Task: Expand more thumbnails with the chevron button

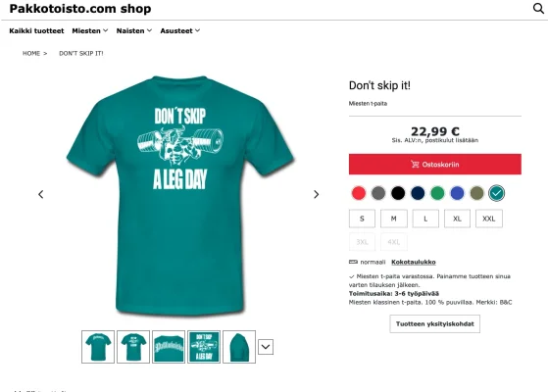Action: point(266,347)
